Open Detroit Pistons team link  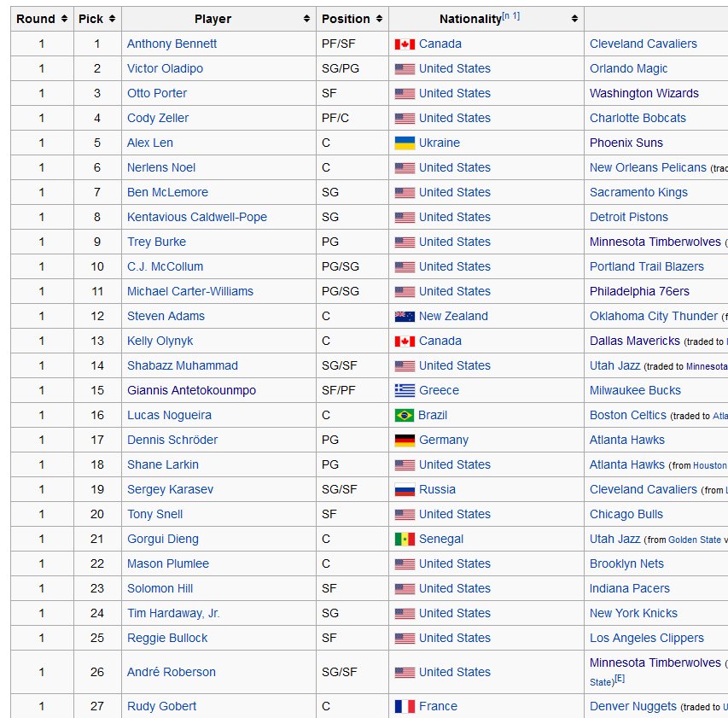(x=629, y=218)
